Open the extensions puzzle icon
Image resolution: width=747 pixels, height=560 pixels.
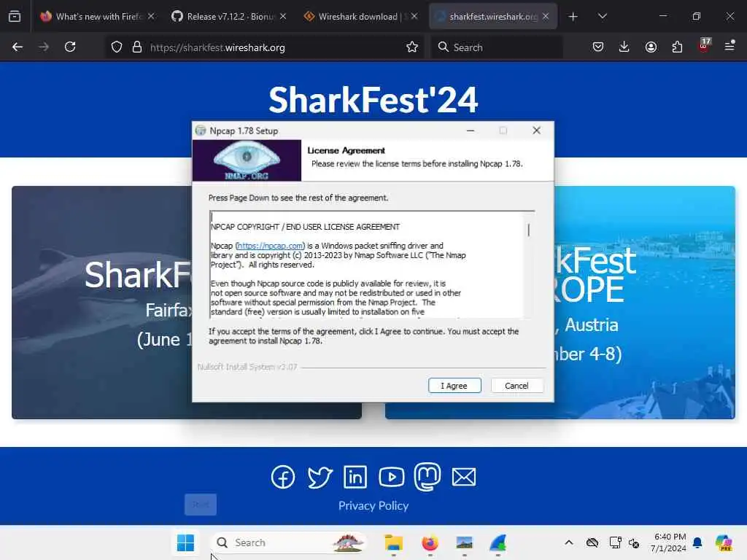click(677, 47)
